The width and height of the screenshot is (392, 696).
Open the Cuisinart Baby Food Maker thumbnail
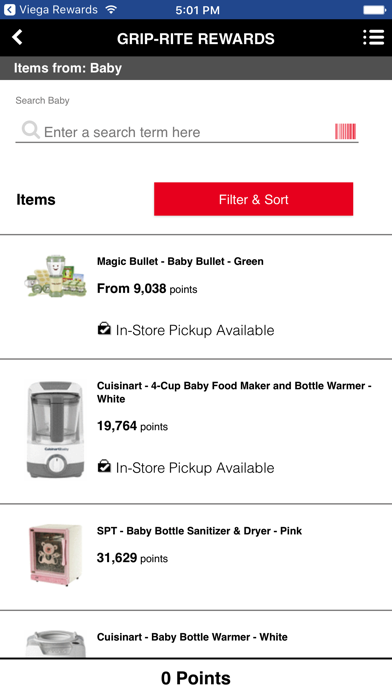pyautogui.click(x=55, y=429)
